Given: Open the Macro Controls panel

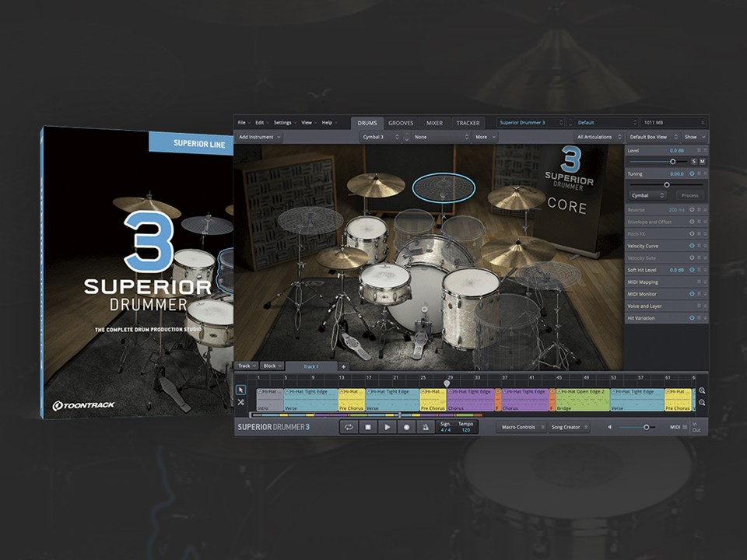Looking at the screenshot, I should [521, 427].
